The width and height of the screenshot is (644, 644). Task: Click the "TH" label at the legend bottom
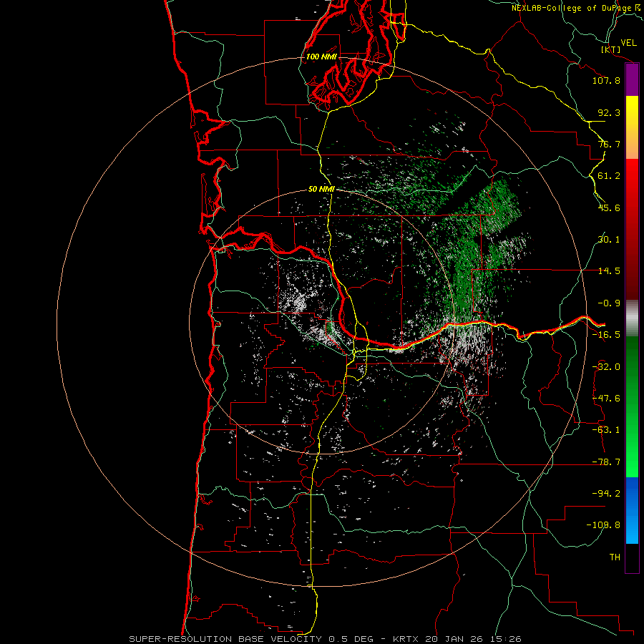point(615,557)
